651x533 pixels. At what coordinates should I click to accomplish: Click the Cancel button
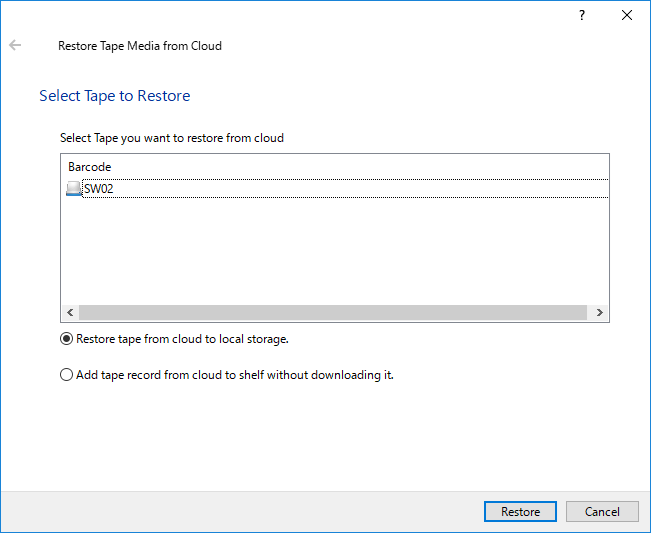click(602, 511)
